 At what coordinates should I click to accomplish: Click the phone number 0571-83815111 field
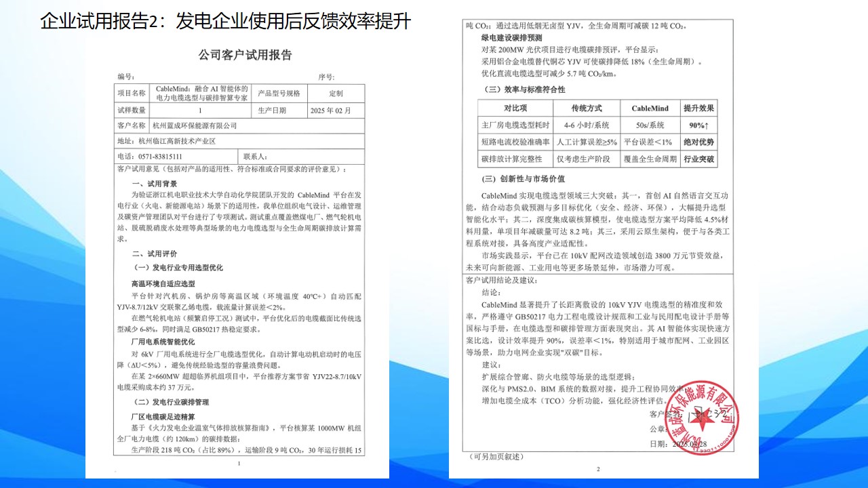coord(159,157)
